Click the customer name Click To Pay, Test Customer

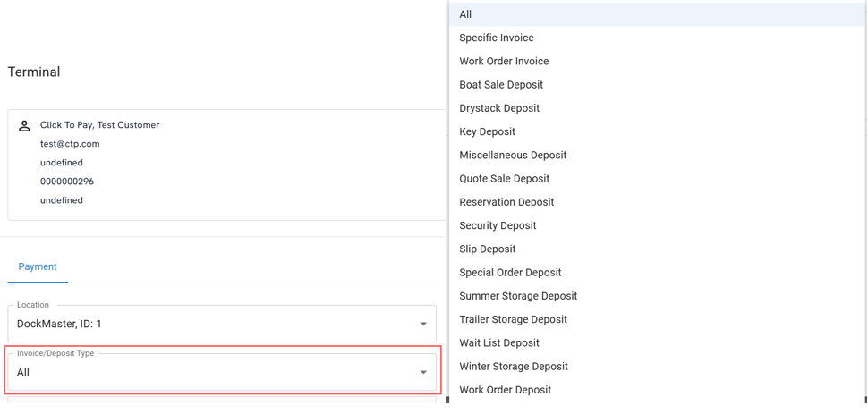(99, 125)
